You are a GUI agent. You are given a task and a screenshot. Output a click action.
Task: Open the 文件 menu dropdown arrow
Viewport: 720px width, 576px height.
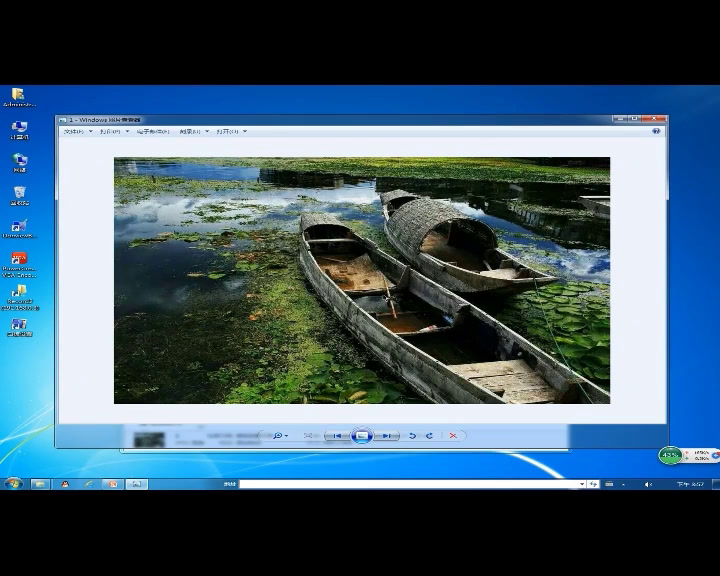pos(90,131)
